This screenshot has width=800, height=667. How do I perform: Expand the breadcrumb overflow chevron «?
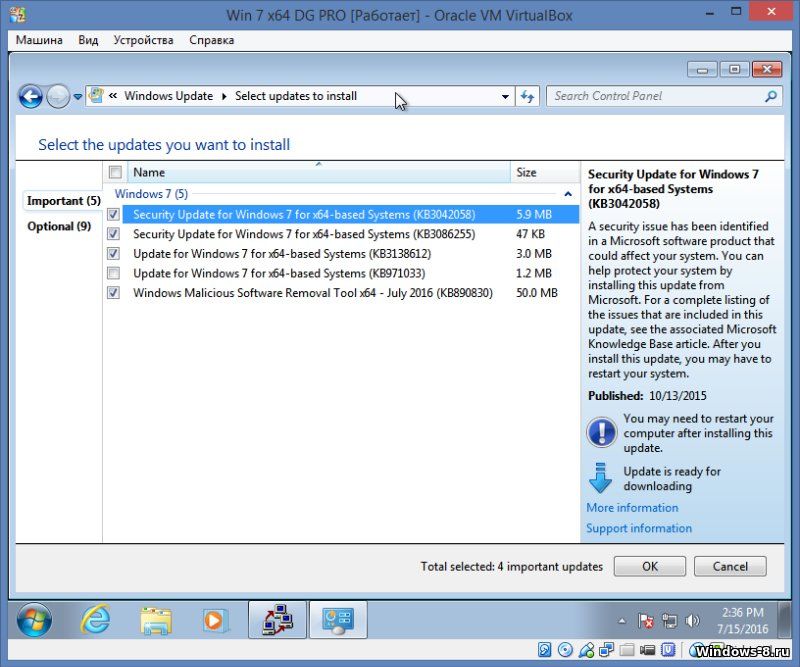point(113,95)
